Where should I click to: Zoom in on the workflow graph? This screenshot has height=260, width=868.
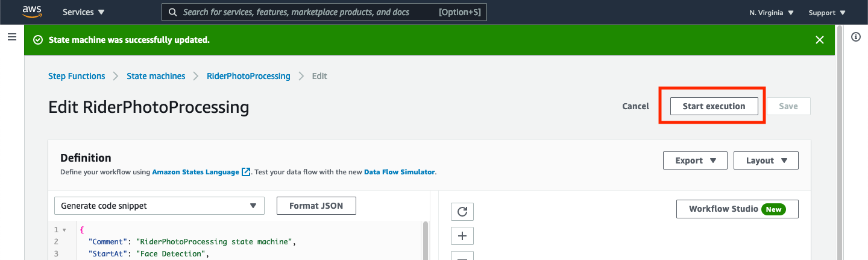pyautogui.click(x=462, y=235)
